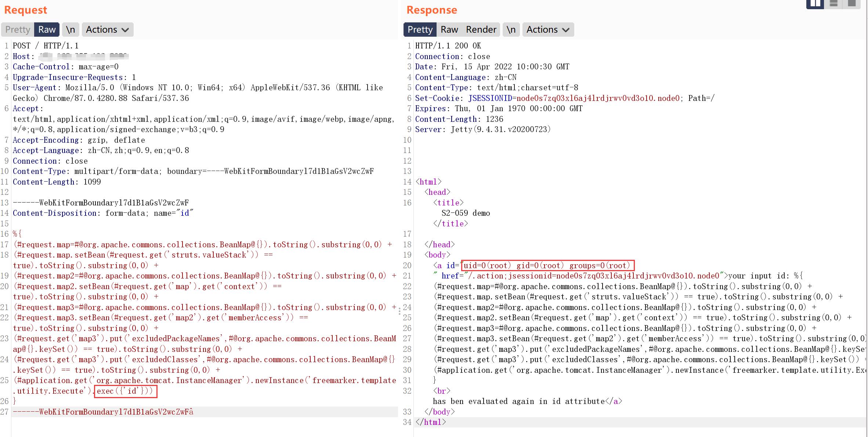
Task: Select the side-by-side layout icon
Action: [815, 4]
